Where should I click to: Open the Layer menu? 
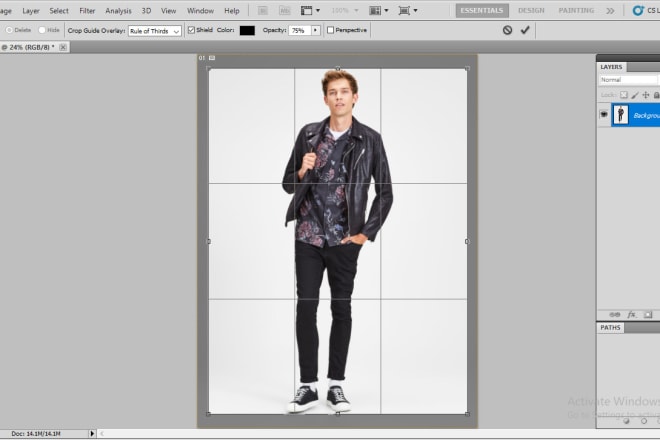(x=31, y=11)
